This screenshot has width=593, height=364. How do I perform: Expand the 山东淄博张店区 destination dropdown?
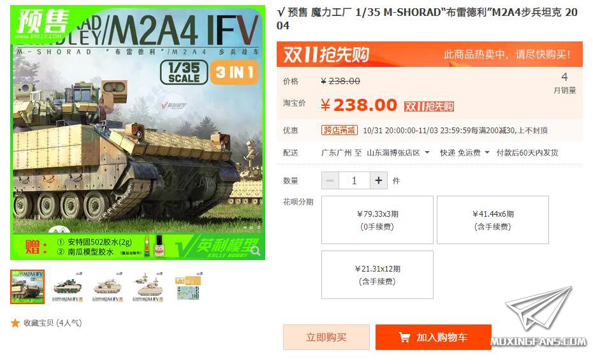[x=398, y=153]
